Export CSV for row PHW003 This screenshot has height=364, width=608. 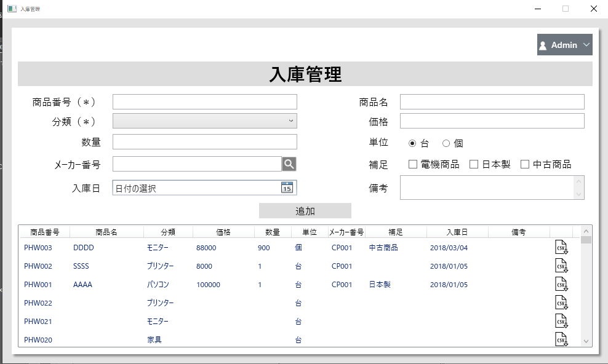(x=561, y=248)
